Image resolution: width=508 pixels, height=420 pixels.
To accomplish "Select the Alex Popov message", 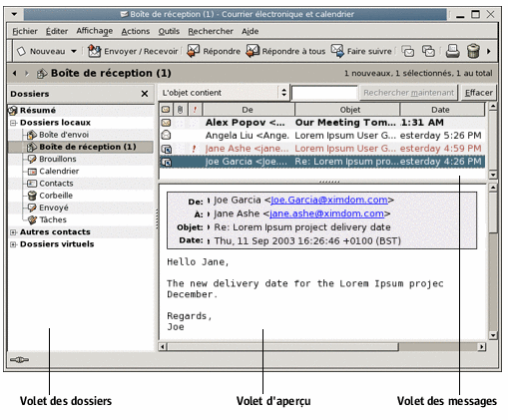I will coord(322,123).
